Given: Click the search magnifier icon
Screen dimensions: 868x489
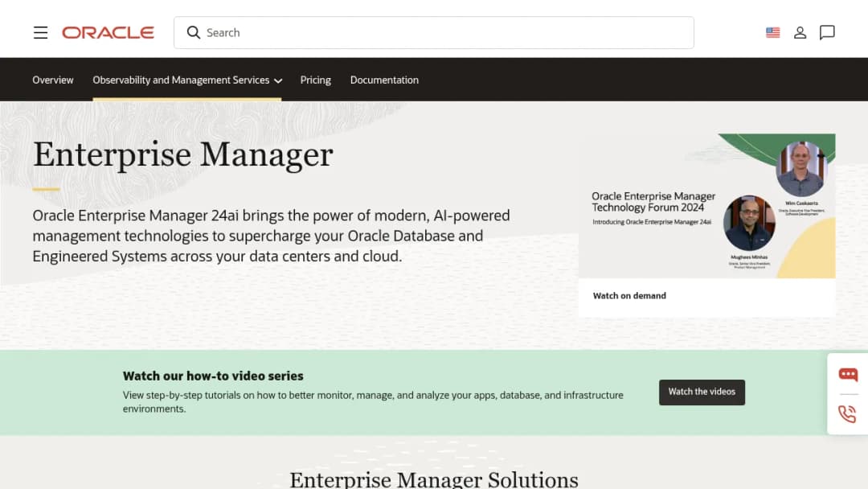Looking at the screenshot, I should click(193, 33).
